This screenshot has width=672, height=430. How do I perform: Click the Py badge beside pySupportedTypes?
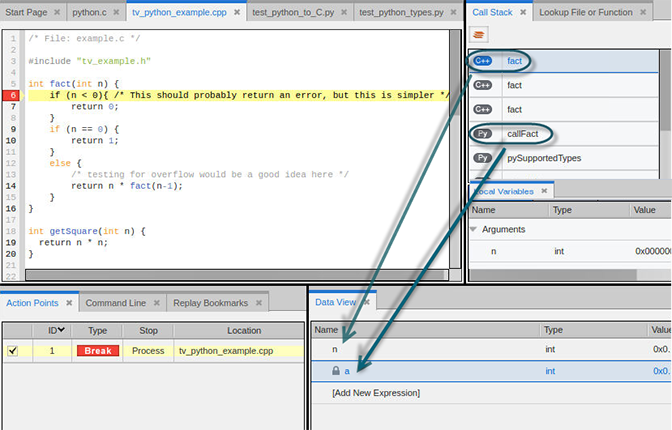point(484,158)
